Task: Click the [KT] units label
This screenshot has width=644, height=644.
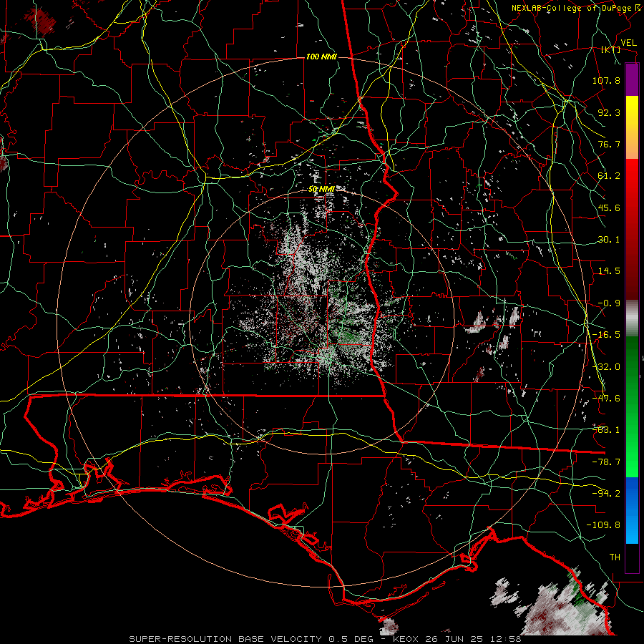Action: (x=610, y=50)
